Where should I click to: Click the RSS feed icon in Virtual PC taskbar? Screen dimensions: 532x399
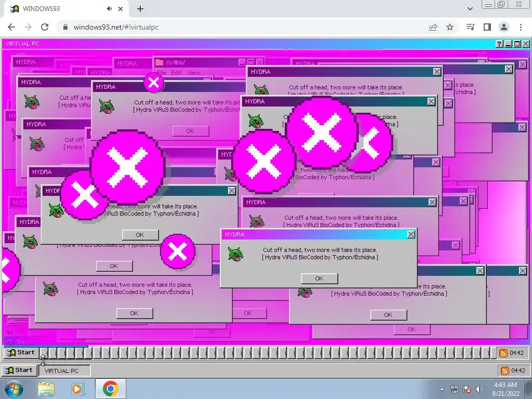503,353
